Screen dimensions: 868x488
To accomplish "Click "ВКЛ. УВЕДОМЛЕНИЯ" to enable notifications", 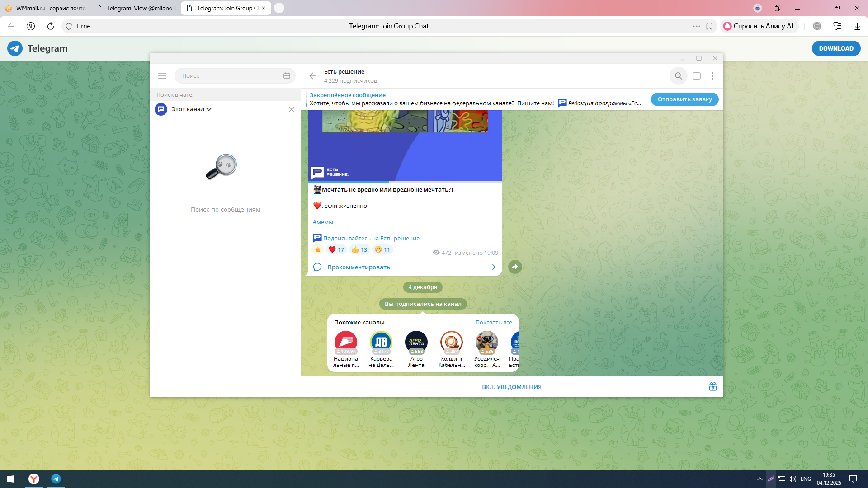I will tap(511, 387).
